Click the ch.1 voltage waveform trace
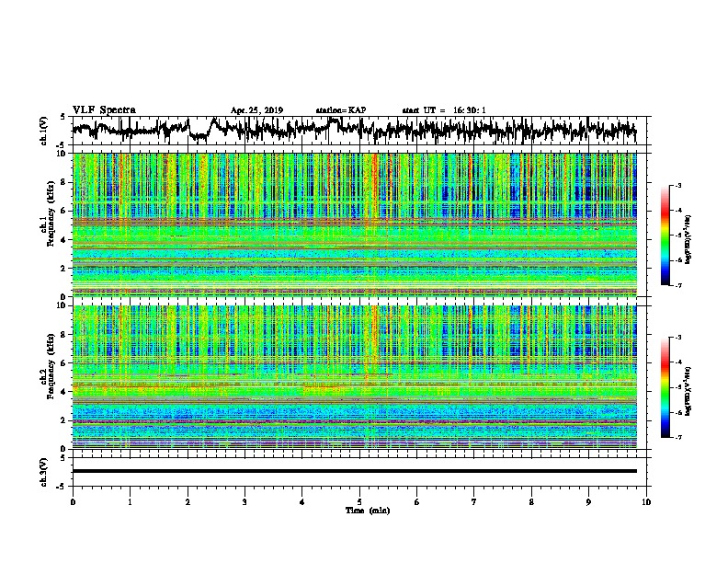 coord(354,130)
